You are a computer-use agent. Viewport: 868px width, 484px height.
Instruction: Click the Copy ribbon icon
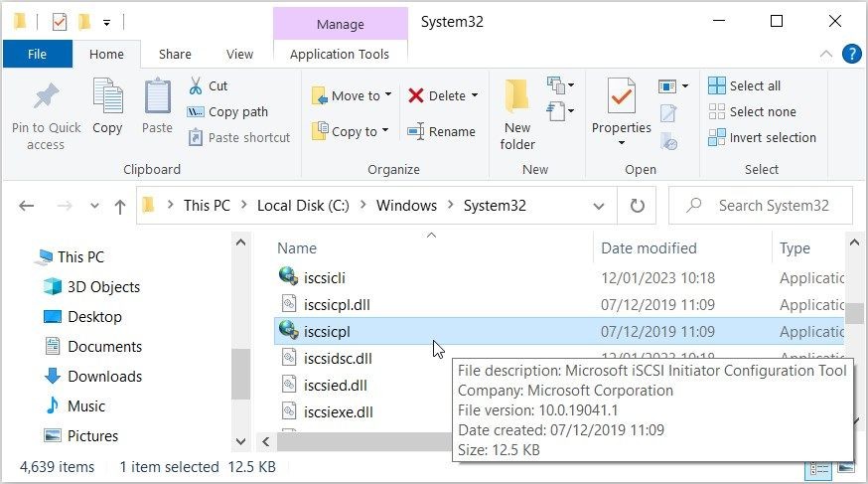click(107, 95)
